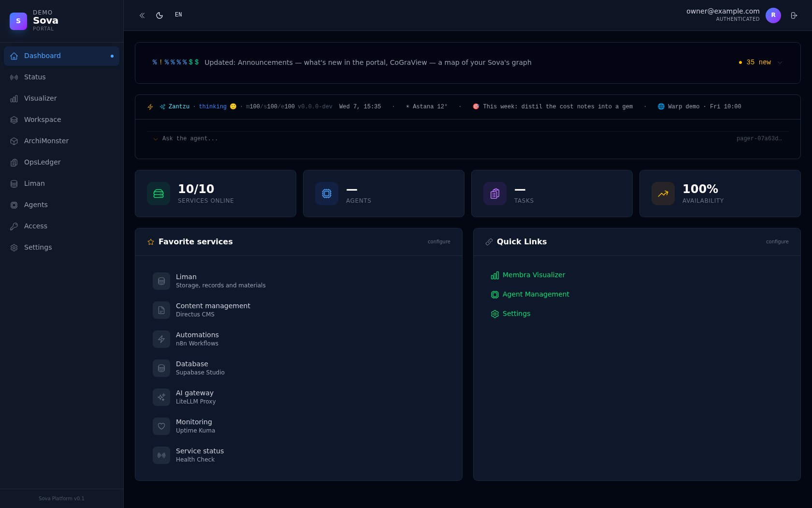This screenshot has width=812, height=508.
Task: Open Membra Visualizer quick link
Action: pyautogui.click(x=528, y=275)
